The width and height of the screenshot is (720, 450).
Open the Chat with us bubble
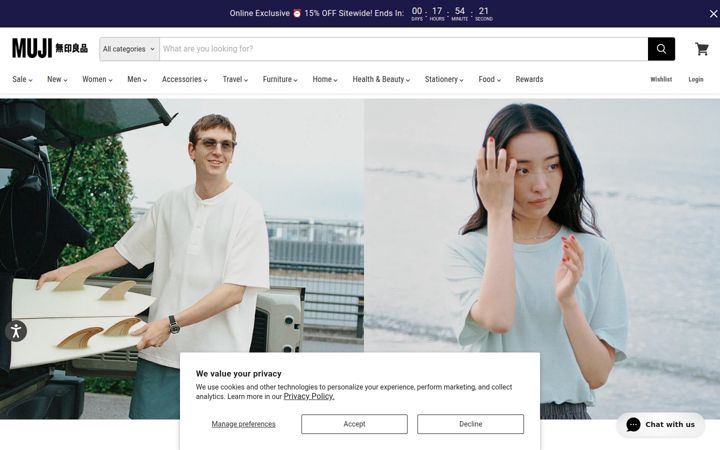(x=660, y=424)
